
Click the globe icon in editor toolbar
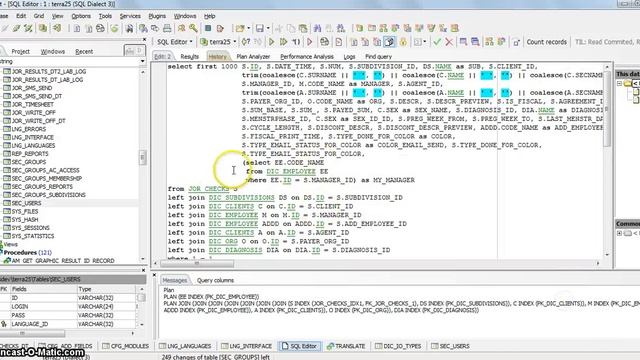pyautogui.click(x=324, y=42)
